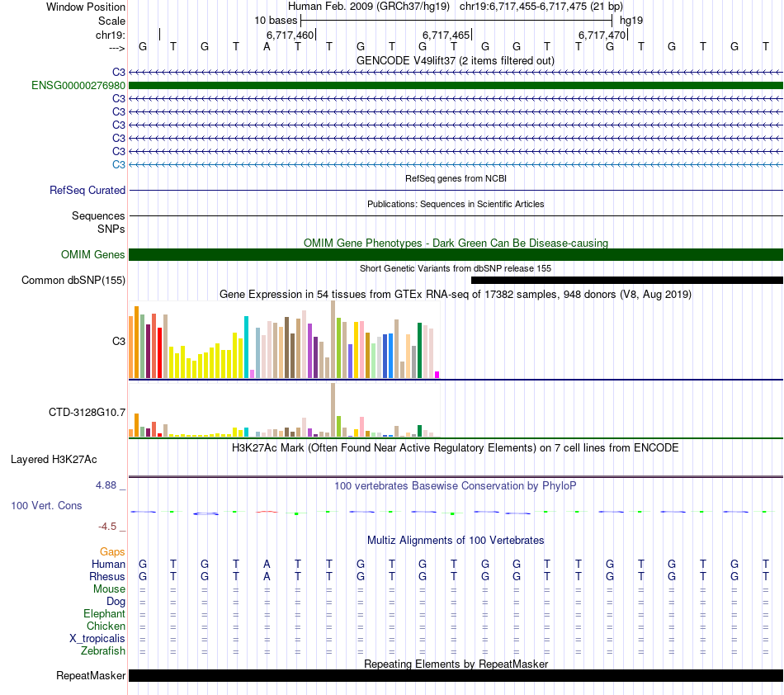Viewport: 784px width, 695px height.
Task: Click the cyan bar in C3 expression chart
Action: coord(246,347)
